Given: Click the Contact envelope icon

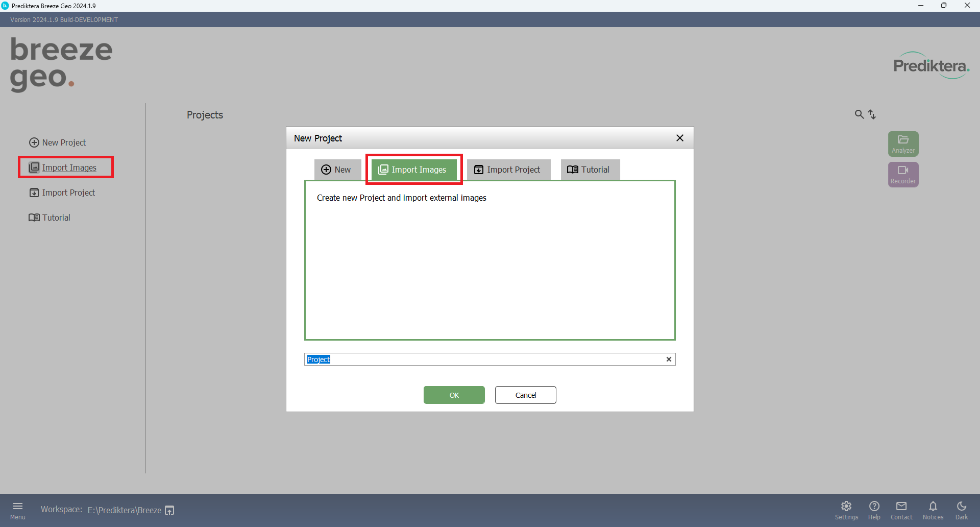Looking at the screenshot, I should point(901,510).
